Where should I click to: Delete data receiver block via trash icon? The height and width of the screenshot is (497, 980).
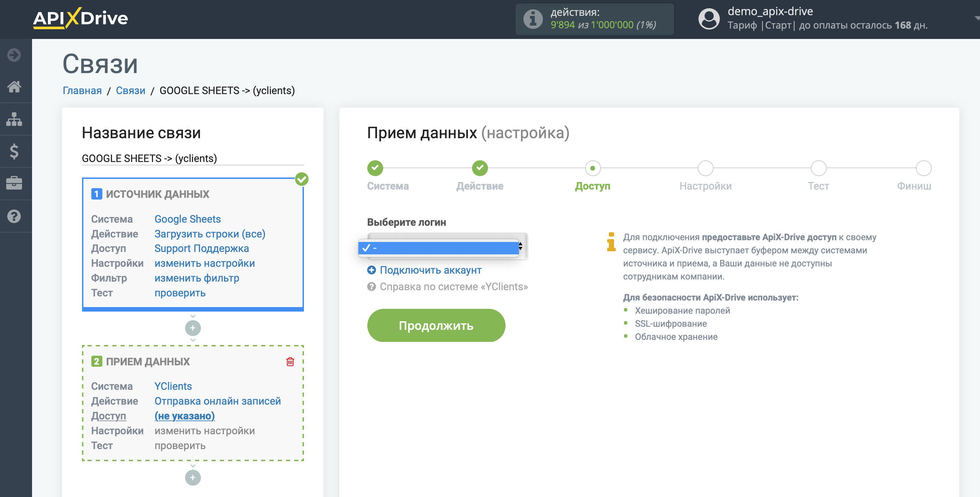point(290,362)
